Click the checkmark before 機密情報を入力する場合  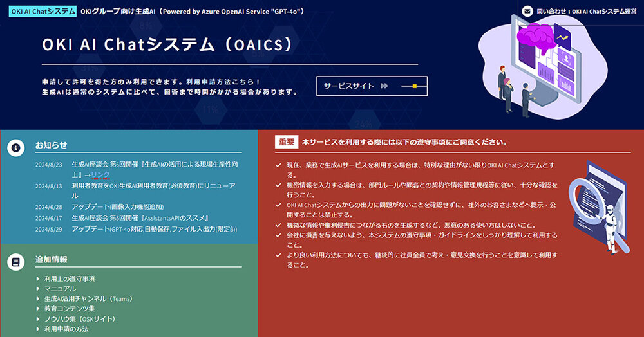click(278, 185)
